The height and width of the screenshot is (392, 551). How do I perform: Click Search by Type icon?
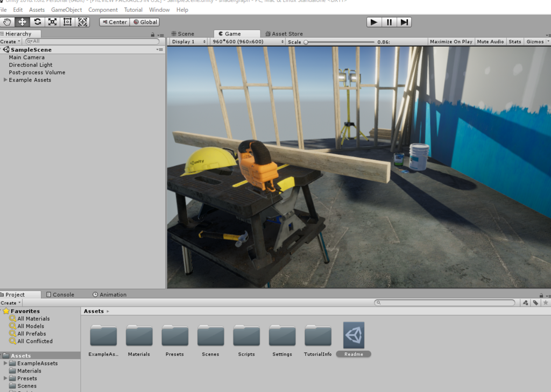(525, 302)
